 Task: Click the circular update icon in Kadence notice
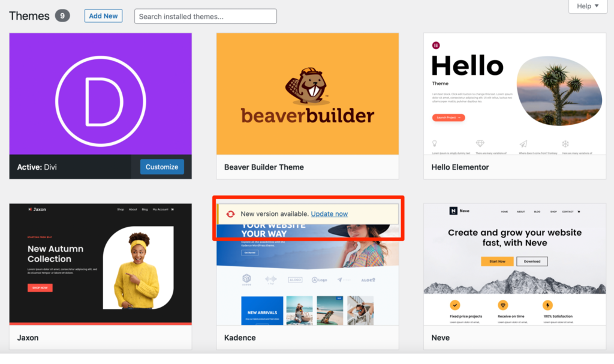230,213
